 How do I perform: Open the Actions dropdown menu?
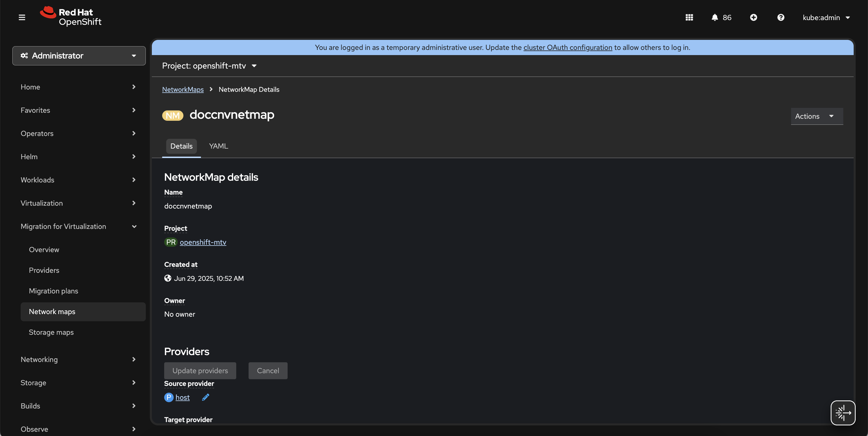click(816, 116)
